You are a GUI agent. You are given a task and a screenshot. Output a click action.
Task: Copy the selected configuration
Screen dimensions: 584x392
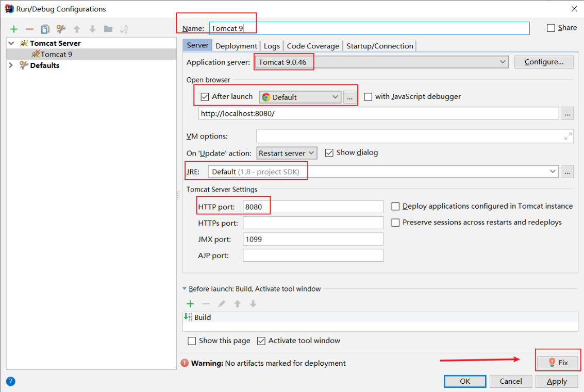45,29
